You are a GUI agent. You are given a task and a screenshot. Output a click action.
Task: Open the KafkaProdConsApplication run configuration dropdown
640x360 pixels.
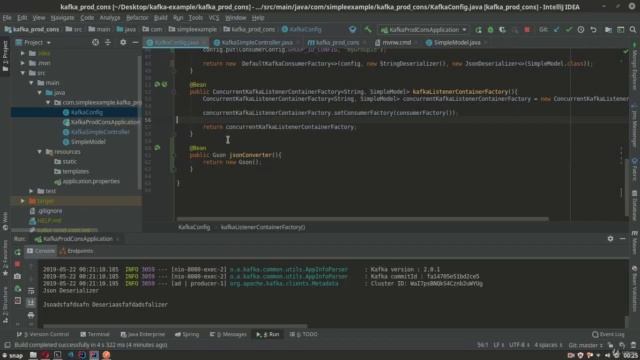[424, 30]
